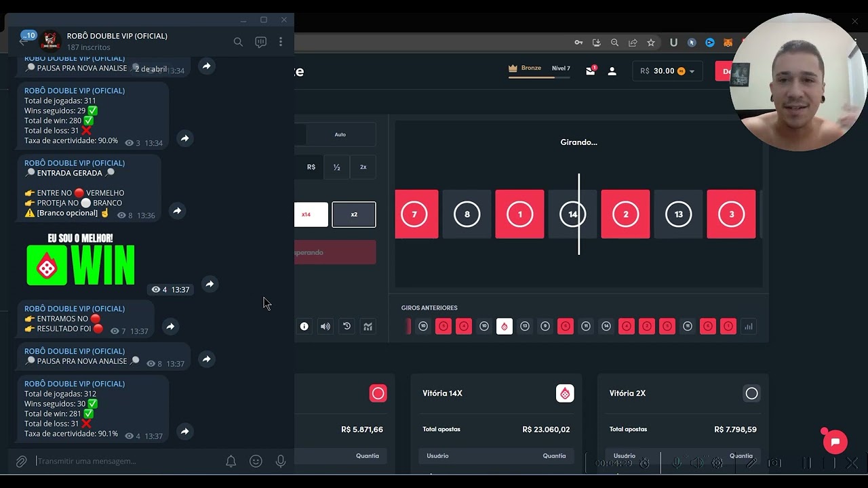Click the red roulette tile number 3
The image size is (868, 488).
pyautogui.click(x=731, y=214)
